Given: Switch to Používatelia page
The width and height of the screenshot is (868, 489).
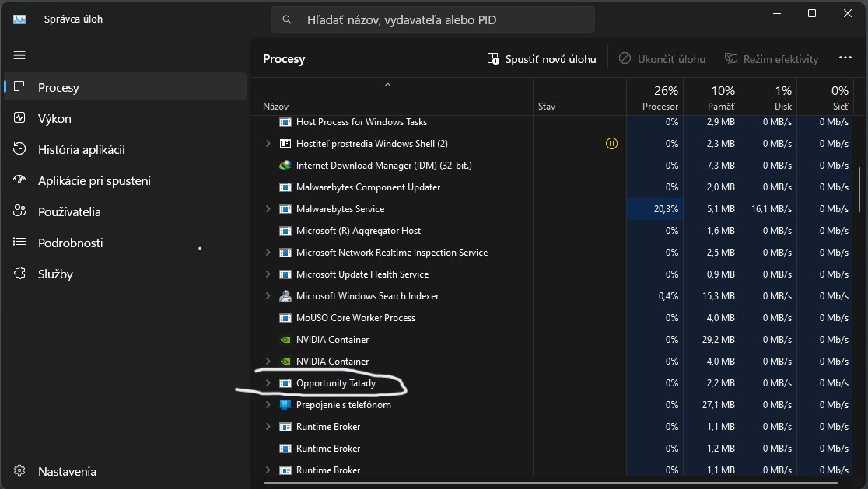Looking at the screenshot, I should pyautogui.click(x=125, y=211).
